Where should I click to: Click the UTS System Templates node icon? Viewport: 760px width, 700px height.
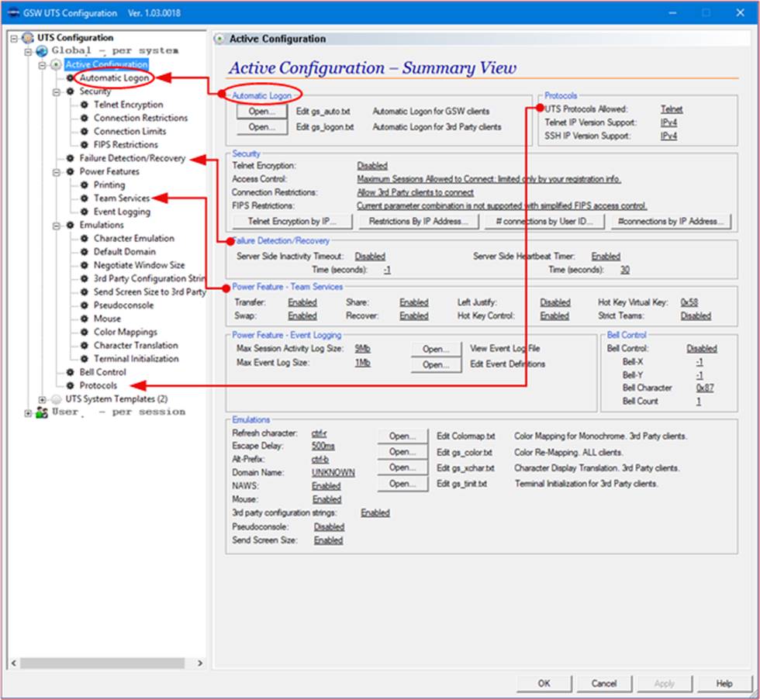56,399
